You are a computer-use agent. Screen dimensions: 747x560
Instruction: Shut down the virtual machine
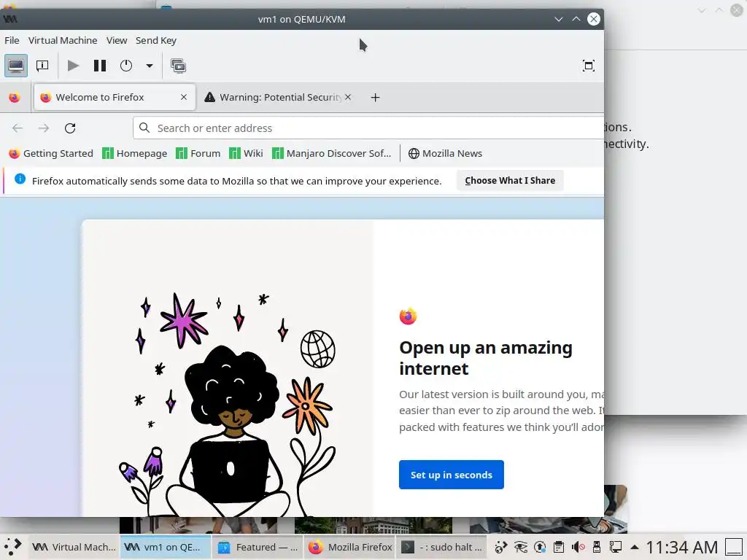click(x=125, y=66)
